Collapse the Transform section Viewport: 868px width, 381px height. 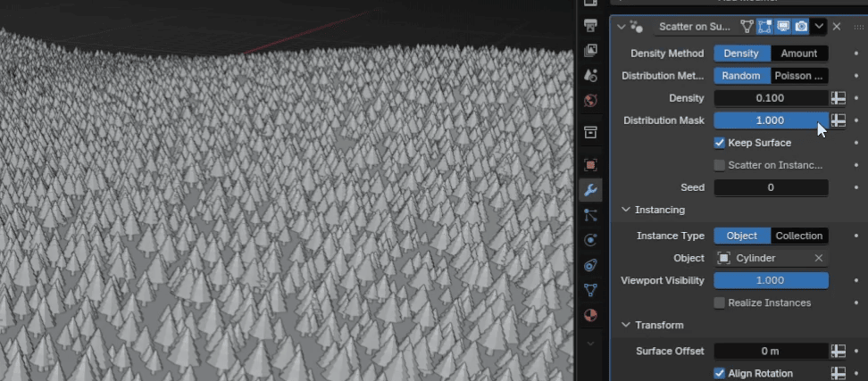coord(626,325)
